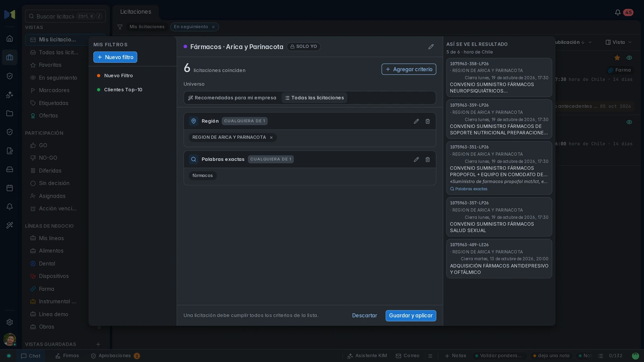Image resolution: width=644 pixels, height=362 pixels.
Task: Click the filter funnel icon in the background toolbar
Action: pos(120,27)
